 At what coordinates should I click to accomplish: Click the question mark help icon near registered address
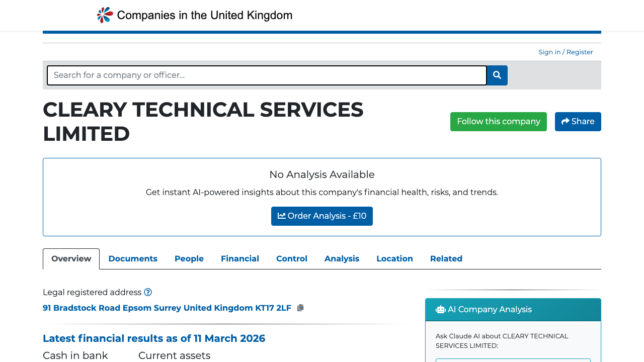tap(148, 292)
